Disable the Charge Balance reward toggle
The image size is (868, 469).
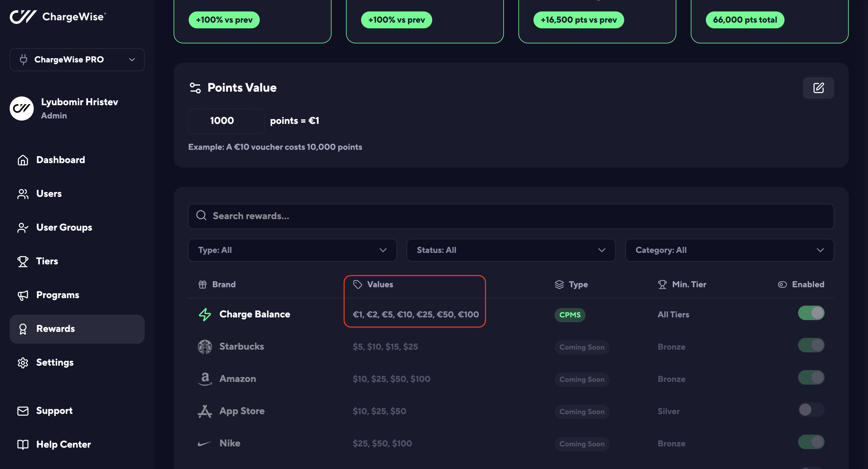[811, 313]
